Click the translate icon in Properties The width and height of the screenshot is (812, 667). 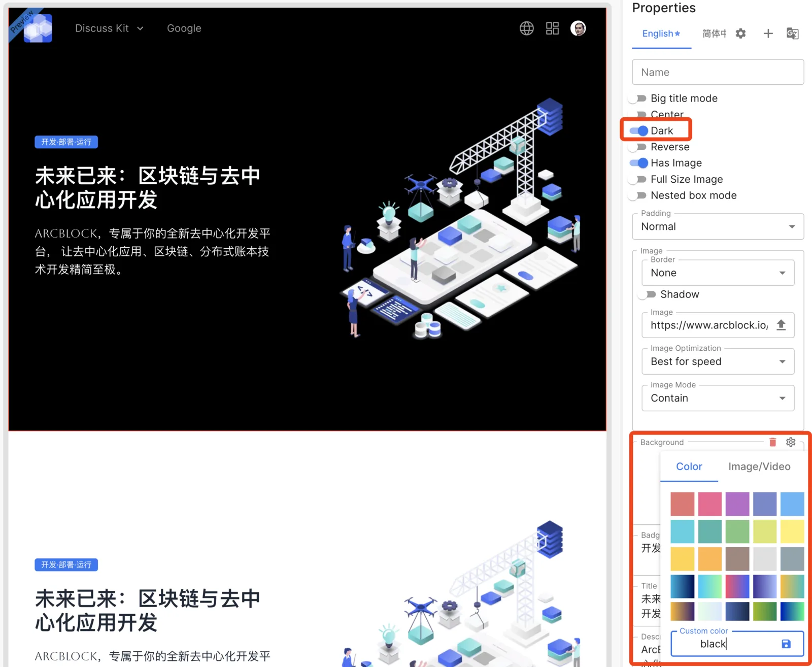point(792,34)
